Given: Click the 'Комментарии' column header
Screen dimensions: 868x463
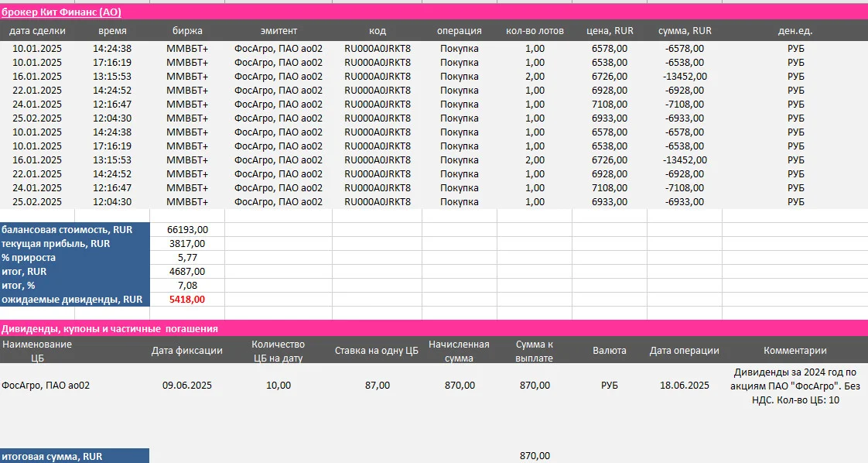Looking at the screenshot, I should (x=795, y=351).
